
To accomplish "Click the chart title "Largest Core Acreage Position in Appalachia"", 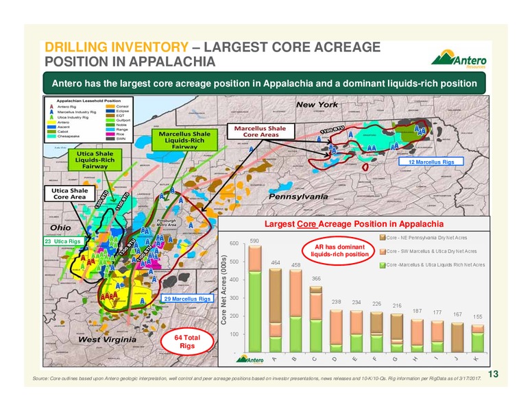I will click(354, 224).
